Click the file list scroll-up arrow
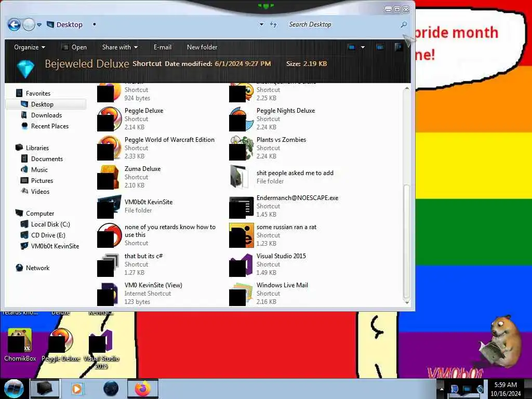This screenshot has height=399, width=532. pos(406,88)
